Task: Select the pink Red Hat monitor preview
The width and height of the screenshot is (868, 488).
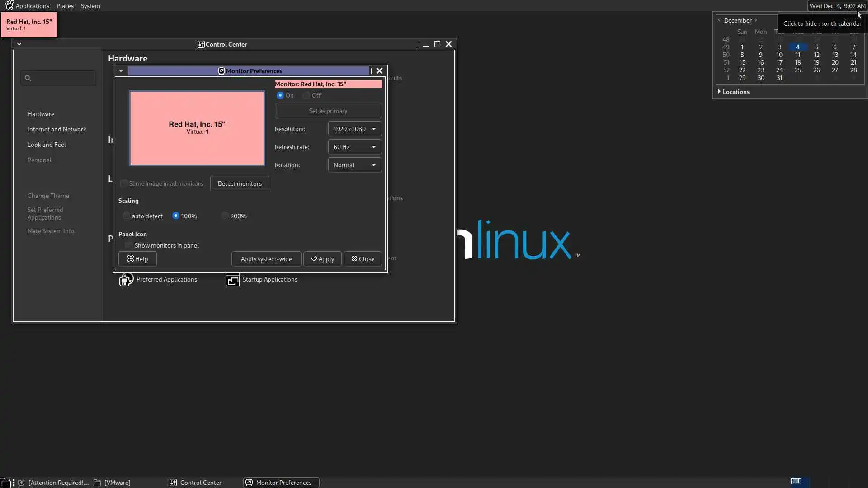Action: (197, 128)
